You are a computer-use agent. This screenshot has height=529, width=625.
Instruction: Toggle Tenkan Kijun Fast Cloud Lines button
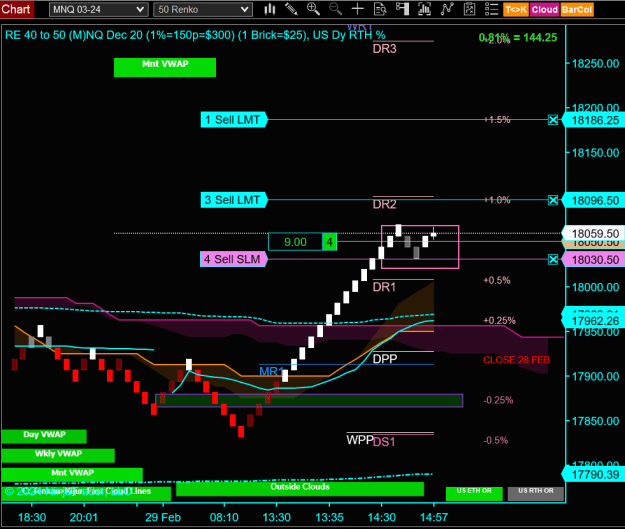86,494
